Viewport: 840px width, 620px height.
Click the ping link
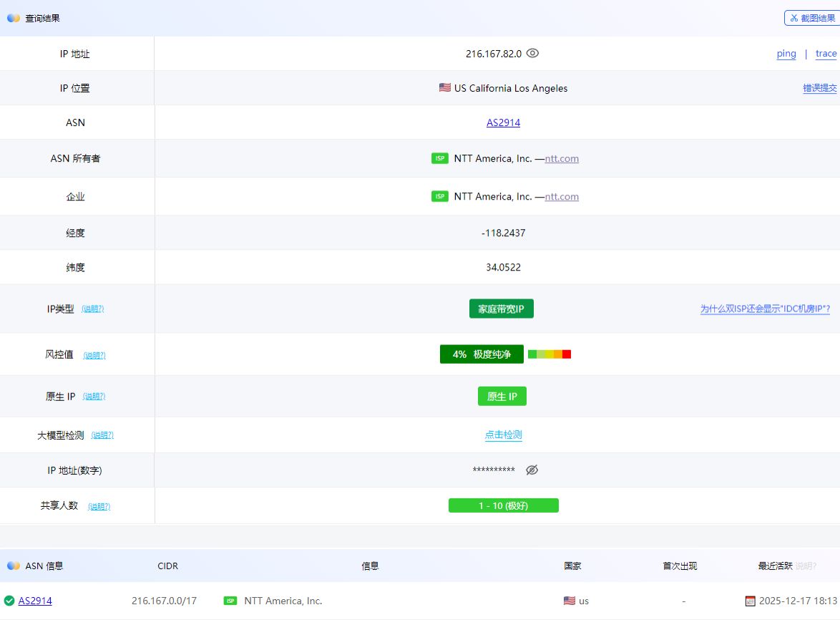786,54
